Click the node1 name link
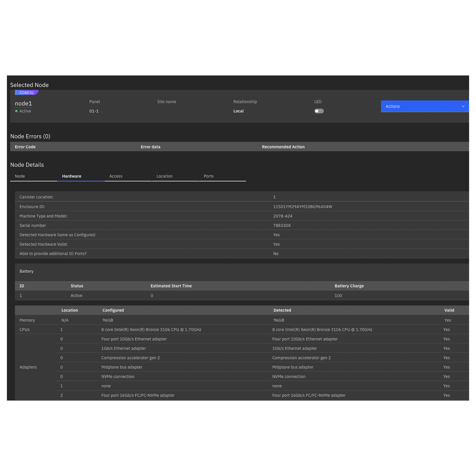 (23, 104)
